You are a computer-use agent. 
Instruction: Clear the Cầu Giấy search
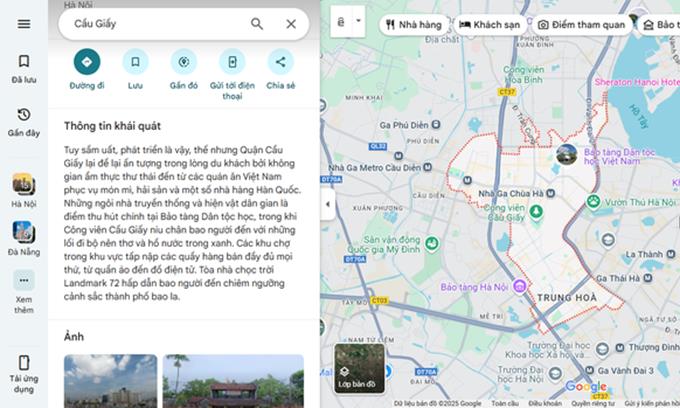(x=291, y=24)
